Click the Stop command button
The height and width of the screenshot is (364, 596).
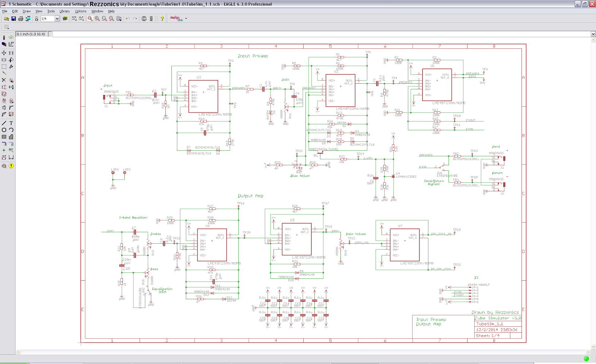tap(144, 19)
